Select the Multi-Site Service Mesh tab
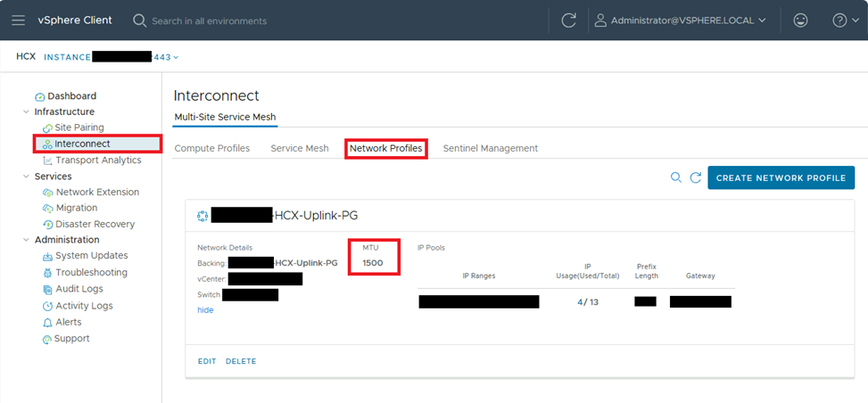Viewport: 868px width, 403px height. pos(226,117)
